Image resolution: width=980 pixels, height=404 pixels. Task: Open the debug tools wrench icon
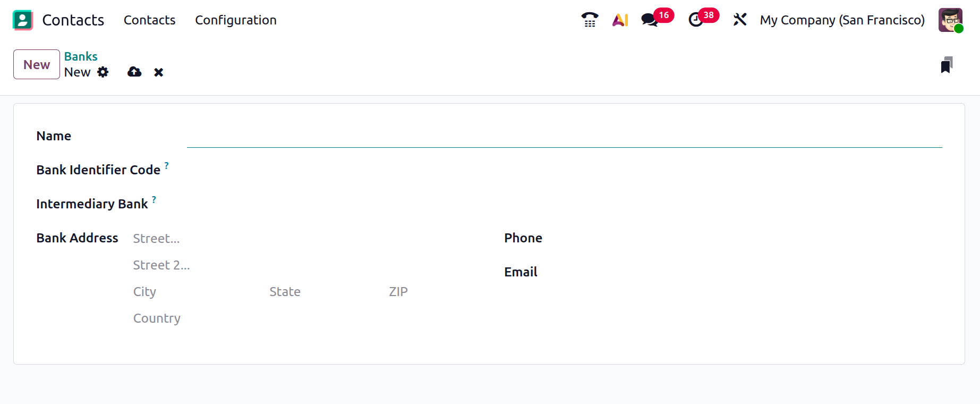(740, 20)
